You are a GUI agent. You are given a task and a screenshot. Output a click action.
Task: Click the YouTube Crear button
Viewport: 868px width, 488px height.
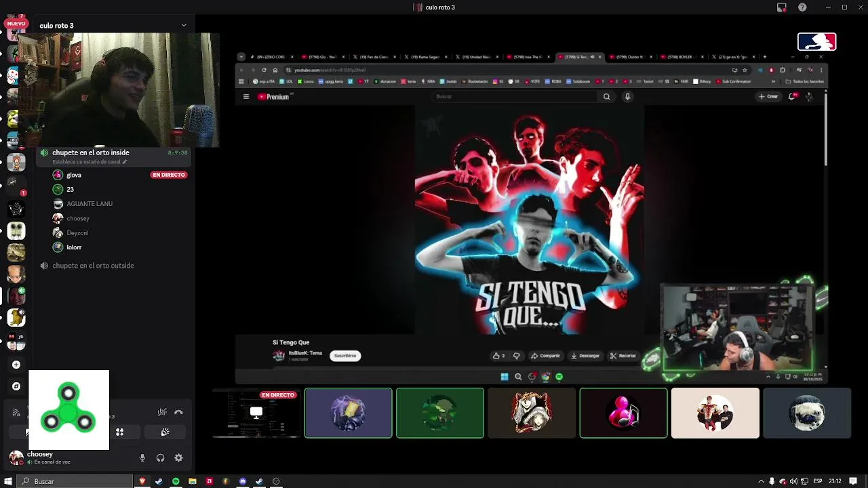(769, 96)
